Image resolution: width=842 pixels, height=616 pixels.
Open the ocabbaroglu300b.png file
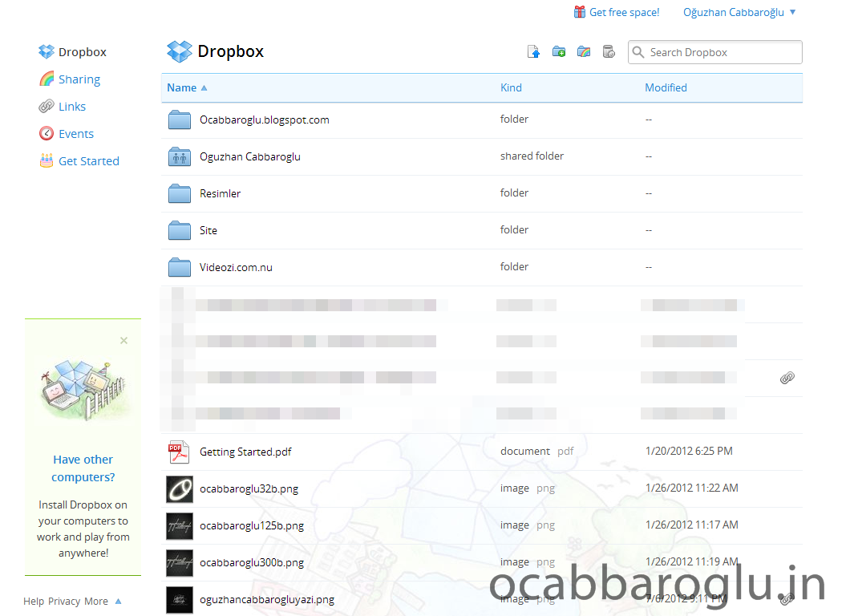[251, 563]
